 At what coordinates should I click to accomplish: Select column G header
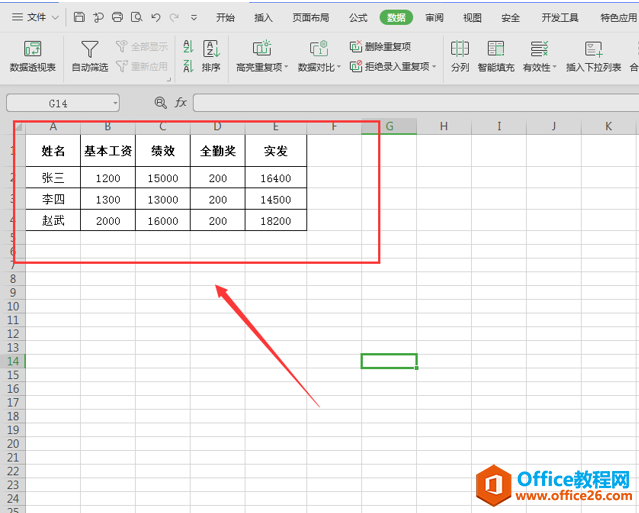pyautogui.click(x=389, y=127)
